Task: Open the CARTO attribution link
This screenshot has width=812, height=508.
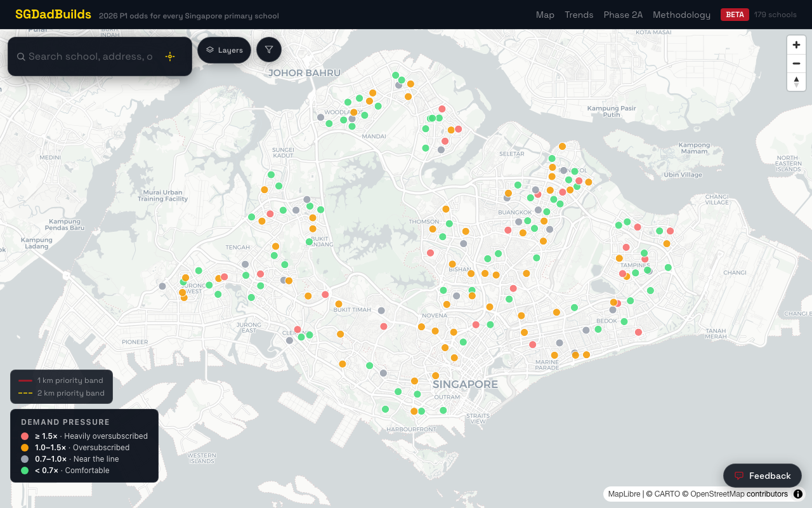Action: [667, 494]
